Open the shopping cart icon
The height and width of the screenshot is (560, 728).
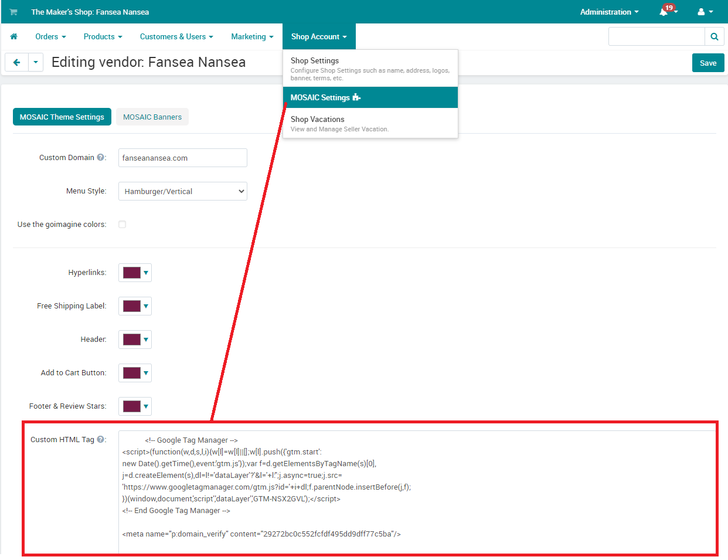[x=13, y=12]
